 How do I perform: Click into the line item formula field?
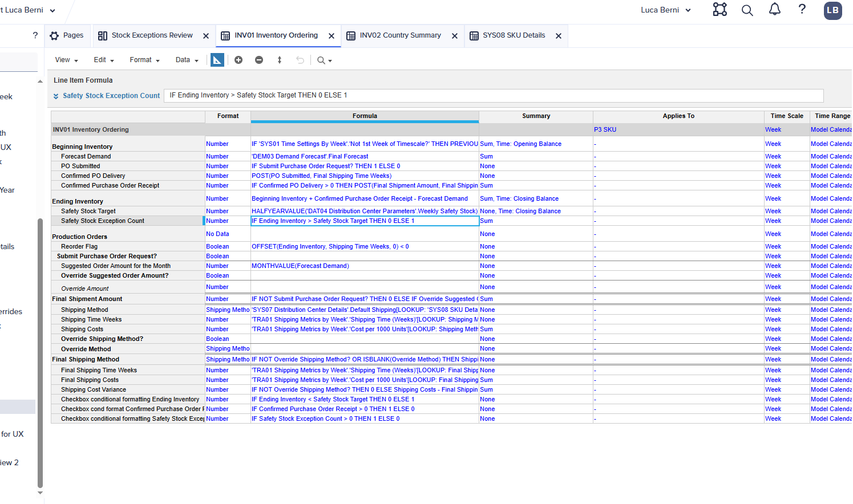pyautogui.click(x=494, y=95)
